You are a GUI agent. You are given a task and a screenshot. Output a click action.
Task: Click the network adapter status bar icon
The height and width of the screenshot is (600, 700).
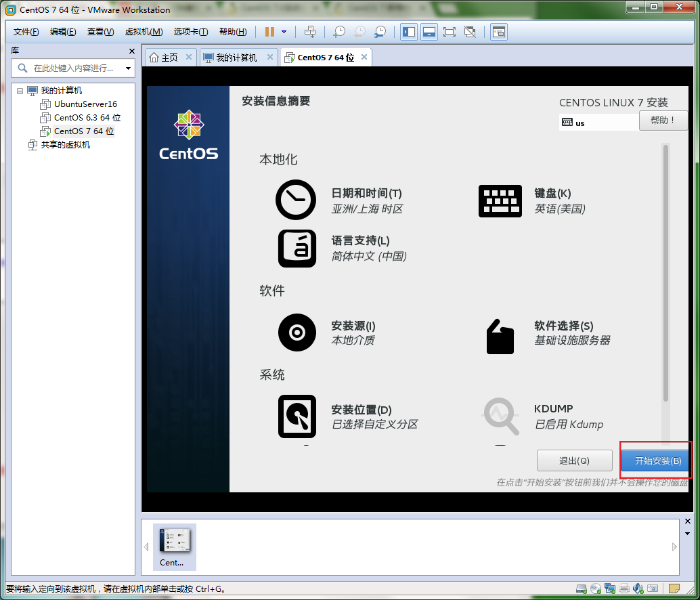coord(610,589)
